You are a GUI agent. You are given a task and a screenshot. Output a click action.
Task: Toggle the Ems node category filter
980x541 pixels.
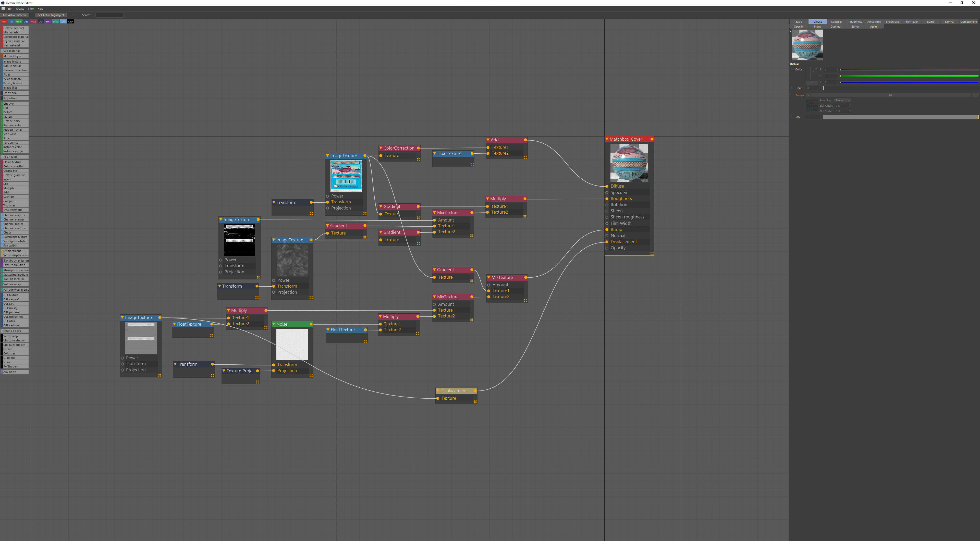click(x=48, y=22)
